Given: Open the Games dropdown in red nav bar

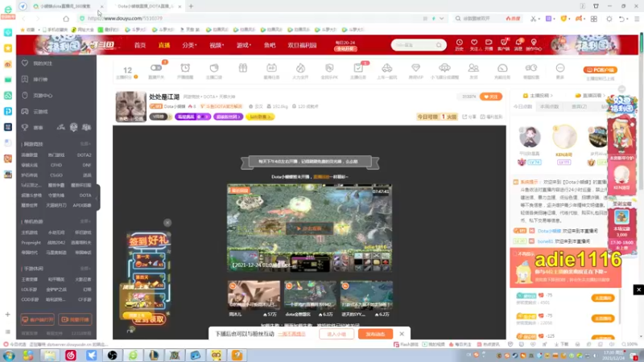Looking at the screenshot, I should point(244,45).
